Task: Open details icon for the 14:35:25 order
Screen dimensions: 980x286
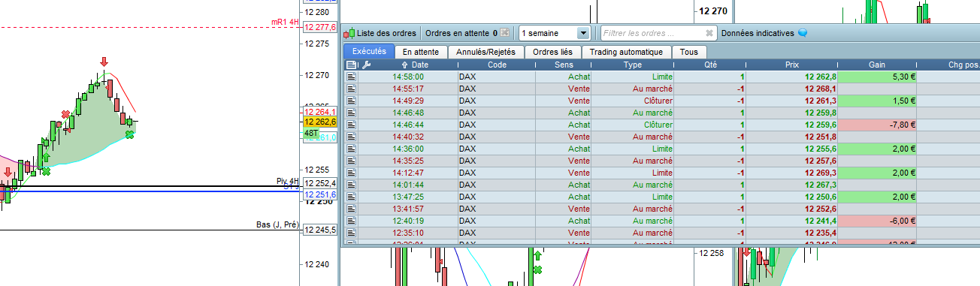Action: pyautogui.click(x=351, y=161)
